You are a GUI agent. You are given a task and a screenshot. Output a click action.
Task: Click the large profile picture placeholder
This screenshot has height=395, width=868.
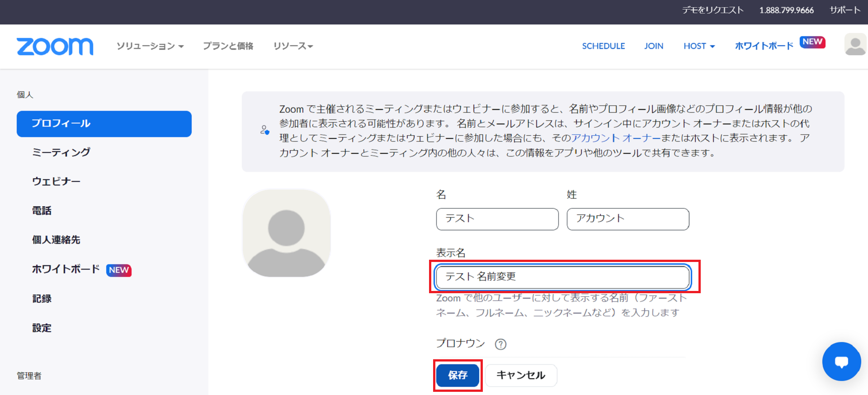coord(286,233)
